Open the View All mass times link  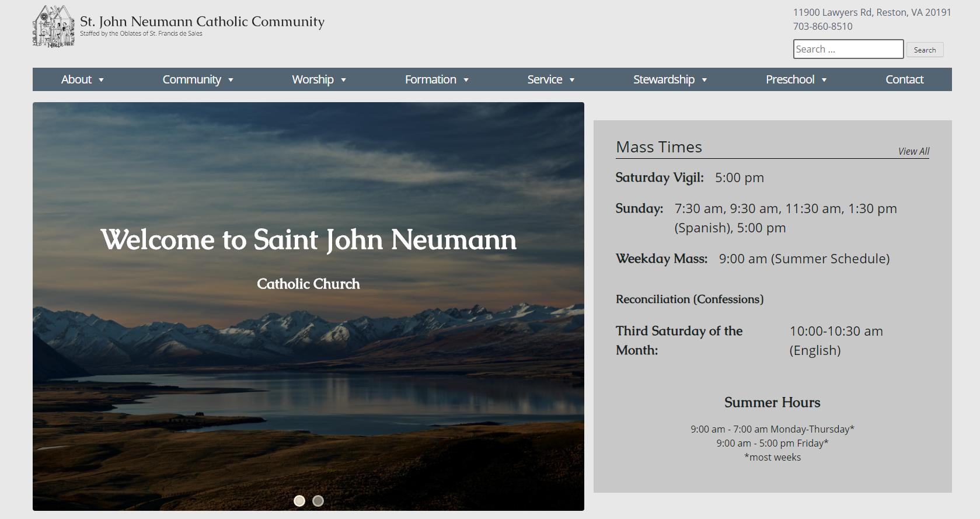(x=913, y=151)
